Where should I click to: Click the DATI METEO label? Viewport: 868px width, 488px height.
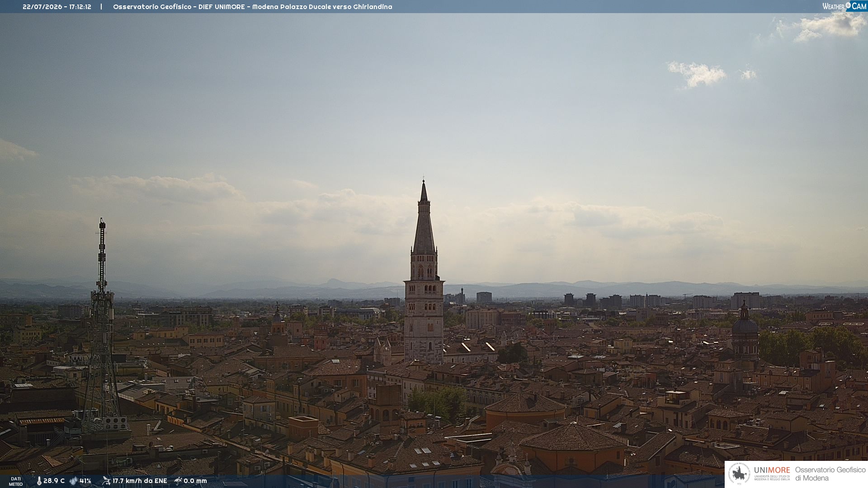click(16, 482)
